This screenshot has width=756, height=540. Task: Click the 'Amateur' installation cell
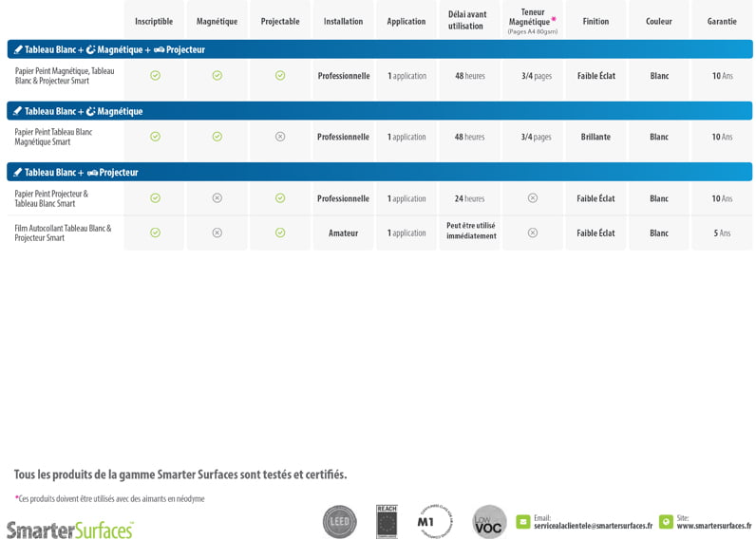[x=343, y=233]
